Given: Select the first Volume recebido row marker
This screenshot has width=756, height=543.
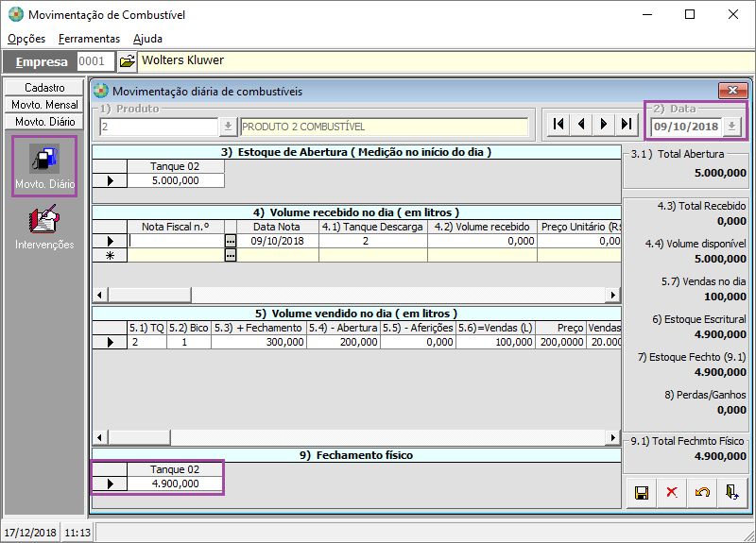Looking at the screenshot, I should coord(110,241).
